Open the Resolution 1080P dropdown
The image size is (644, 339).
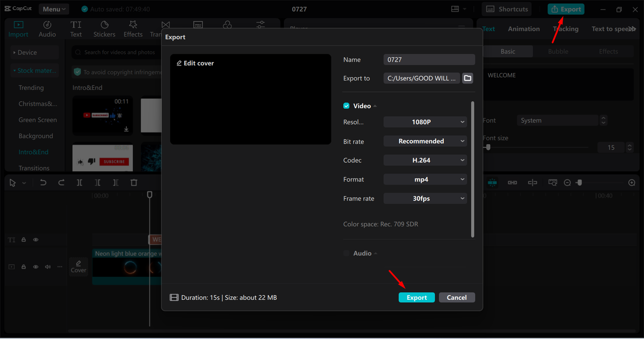[x=425, y=122]
